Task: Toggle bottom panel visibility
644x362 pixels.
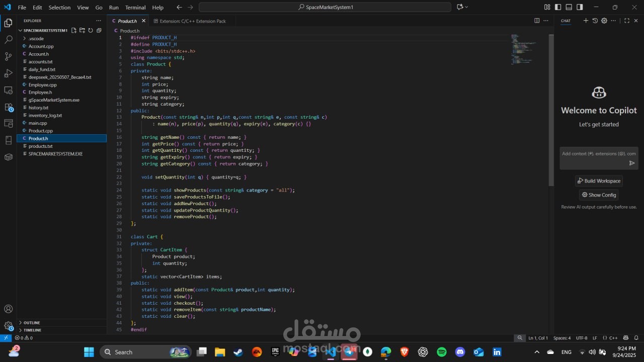Action: point(569,7)
